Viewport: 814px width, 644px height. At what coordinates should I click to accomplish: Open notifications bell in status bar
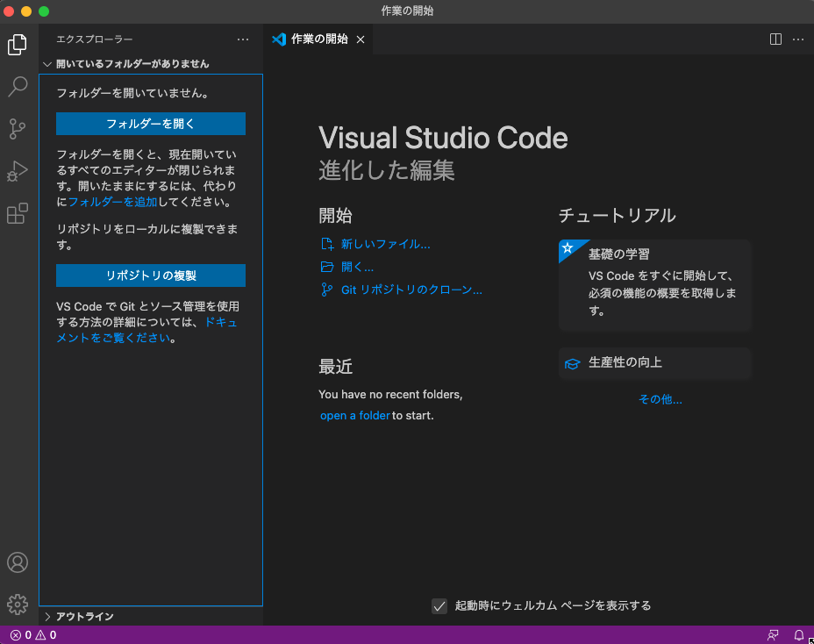[799, 634]
